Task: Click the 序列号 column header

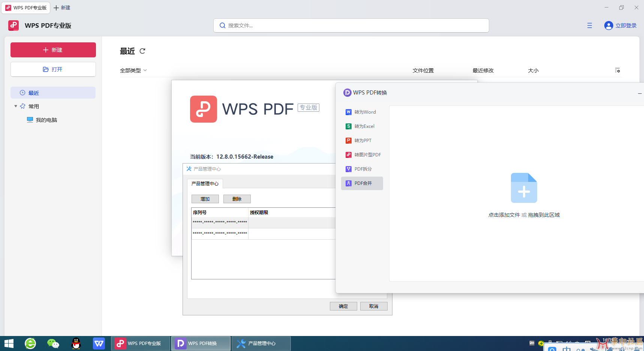Action: [220, 212]
